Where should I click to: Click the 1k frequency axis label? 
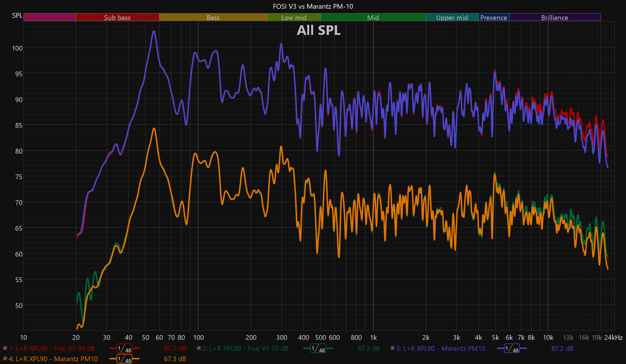373,338
